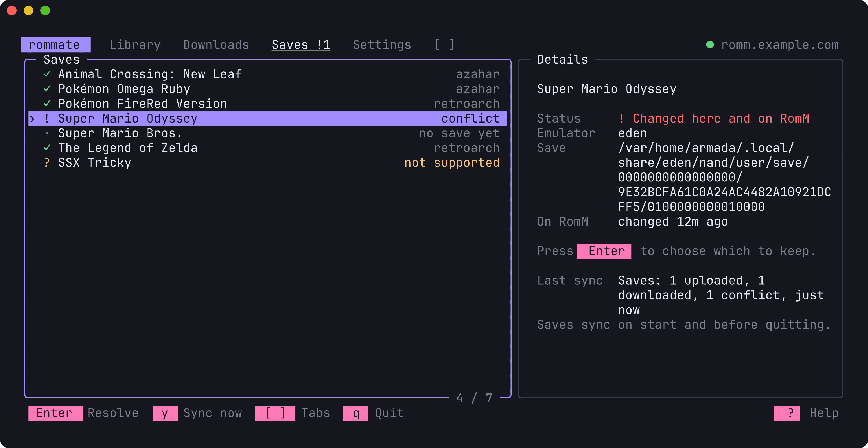Click the exclamation icon beside Super Mario Odyssey

click(x=47, y=119)
